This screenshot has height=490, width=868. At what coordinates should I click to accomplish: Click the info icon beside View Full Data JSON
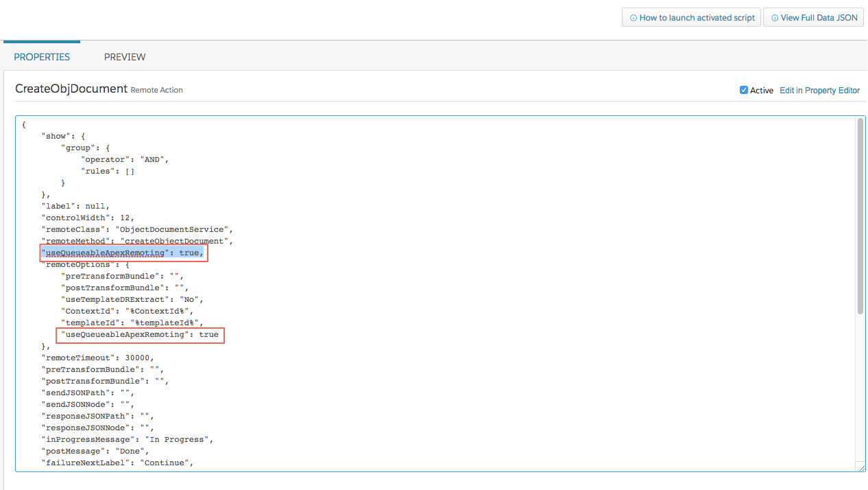pyautogui.click(x=775, y=18)
